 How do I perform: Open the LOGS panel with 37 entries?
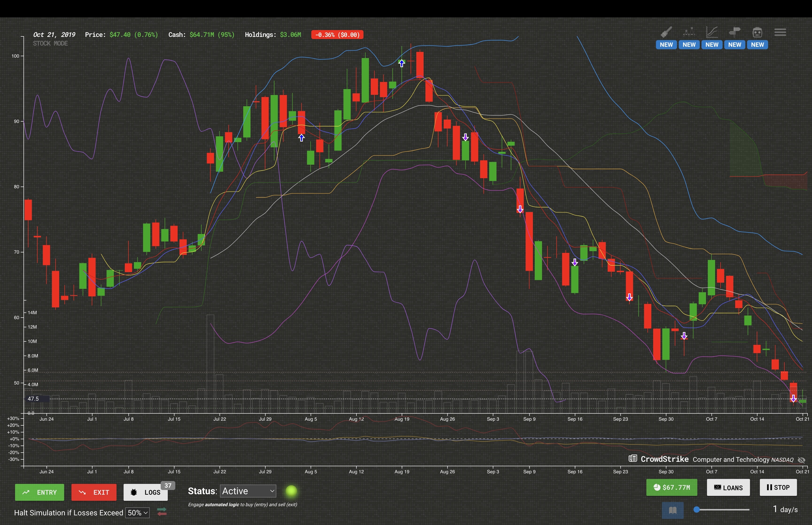pyautogui.click(x=150, y=492)
